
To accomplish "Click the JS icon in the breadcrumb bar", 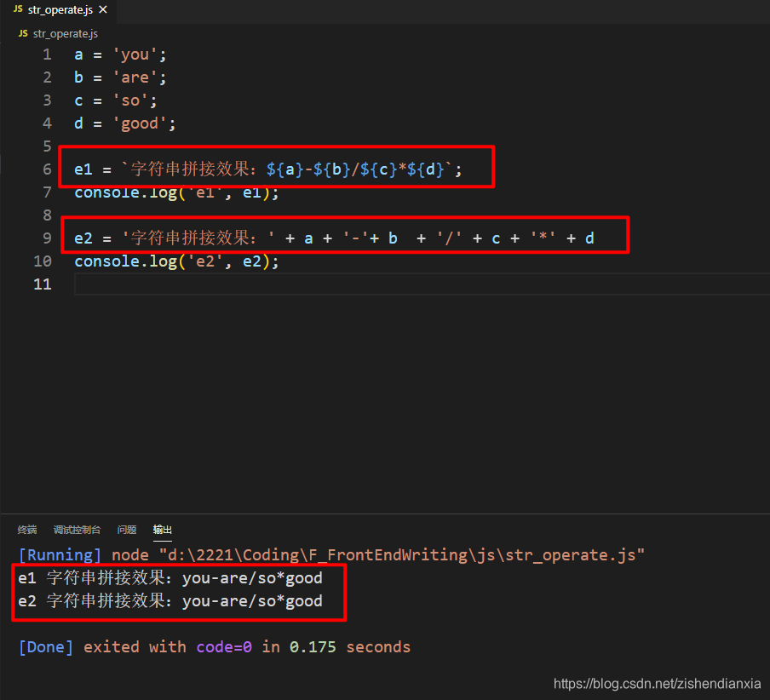I will (22, 33).
